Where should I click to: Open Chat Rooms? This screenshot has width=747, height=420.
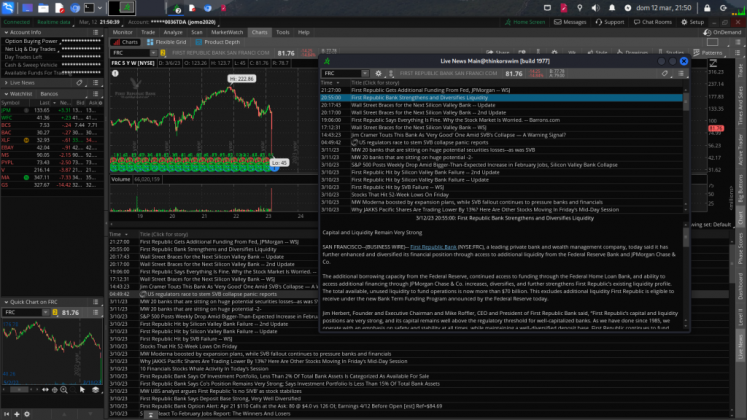click(652, 22)
